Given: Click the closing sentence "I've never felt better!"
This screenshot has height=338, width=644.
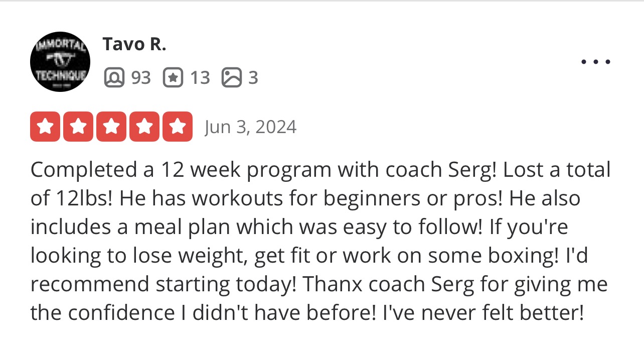Looking at the screenshot, I should [484, 313].
